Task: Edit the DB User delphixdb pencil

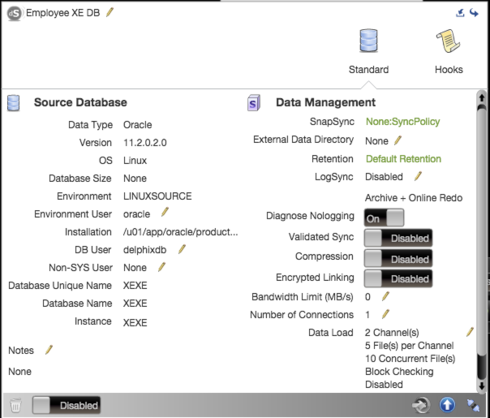Action: (x=182, y=249)
